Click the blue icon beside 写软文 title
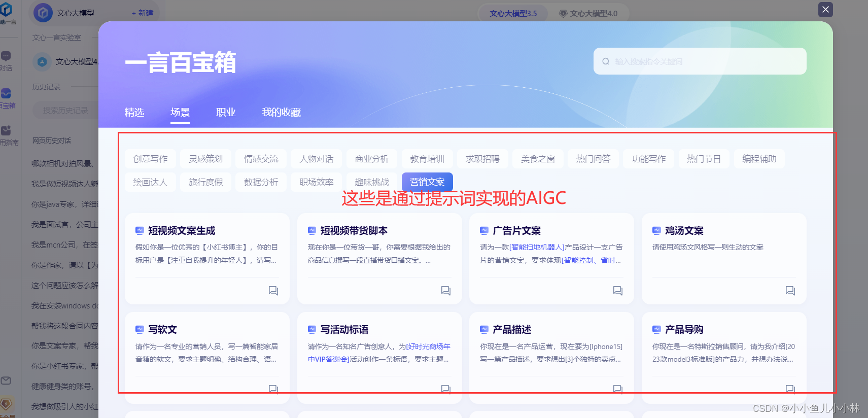Image resolution: width=868 pixels, height=418 pixels. [x=140, y=330]
